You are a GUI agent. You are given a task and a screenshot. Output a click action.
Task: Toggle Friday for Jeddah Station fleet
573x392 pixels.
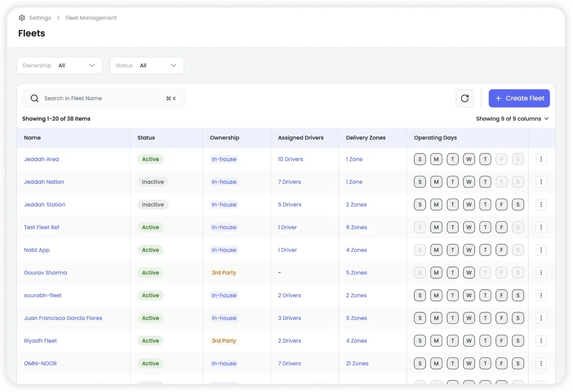point(502,204)
